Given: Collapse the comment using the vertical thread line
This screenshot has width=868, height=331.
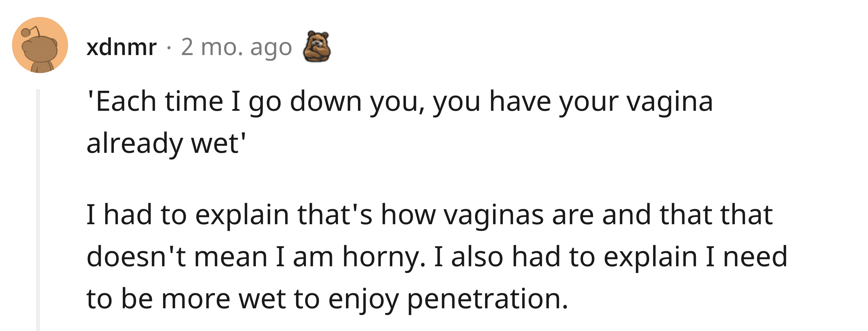Looking at the screenshot, I should 38,210.
